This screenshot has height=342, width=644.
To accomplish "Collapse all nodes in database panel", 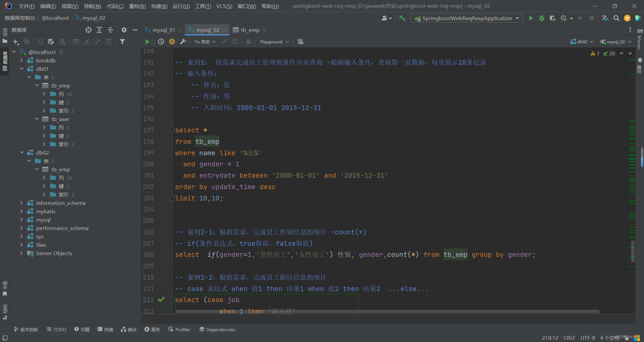I will coord(110,30).
